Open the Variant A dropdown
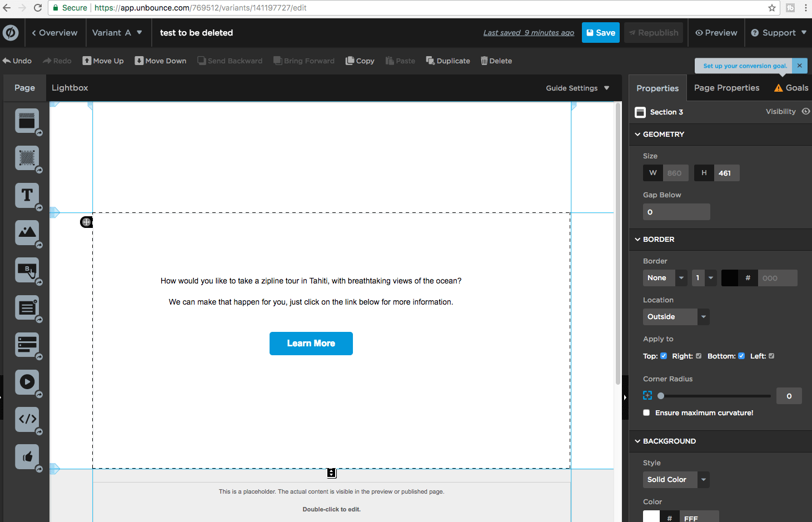Image resolution: width=812 pixels, height=522 pixels. click(x=117, y=33)
